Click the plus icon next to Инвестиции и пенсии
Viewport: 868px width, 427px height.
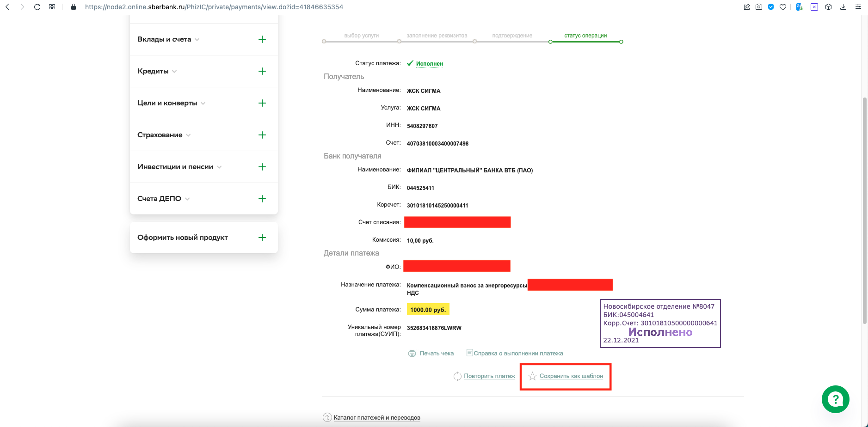tap(262, 167)
